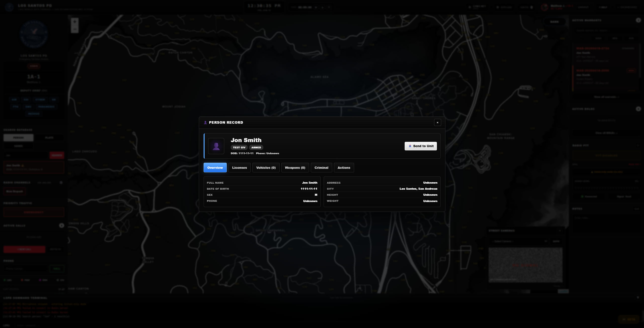The height and width of the screenshot is (328, 644).
Task: Switch to the Overview tab
Action: [215, 168]
